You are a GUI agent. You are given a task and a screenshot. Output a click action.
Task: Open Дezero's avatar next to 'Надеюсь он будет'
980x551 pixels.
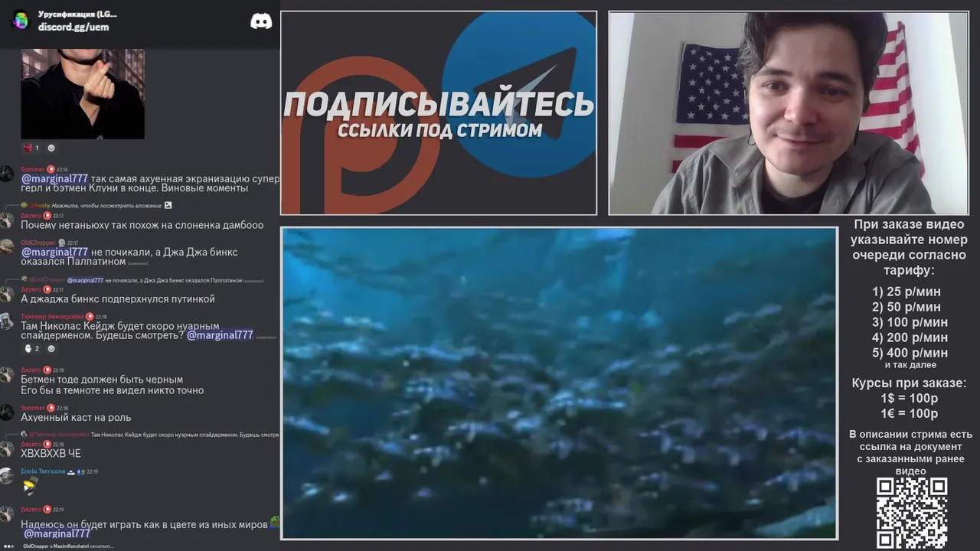(x=7, y=514)
